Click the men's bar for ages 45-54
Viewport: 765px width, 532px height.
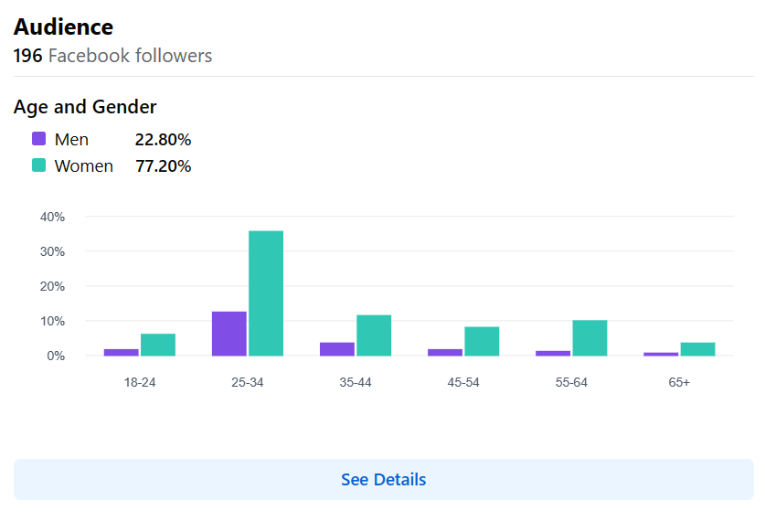pyautogui.click(x=445, y=352)
